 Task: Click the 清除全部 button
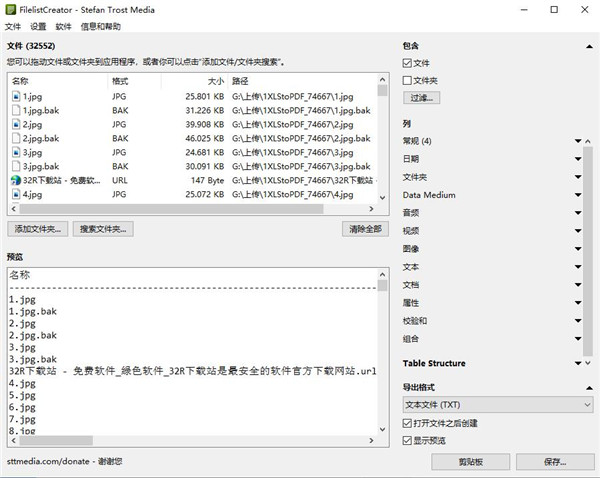(365, 229)
